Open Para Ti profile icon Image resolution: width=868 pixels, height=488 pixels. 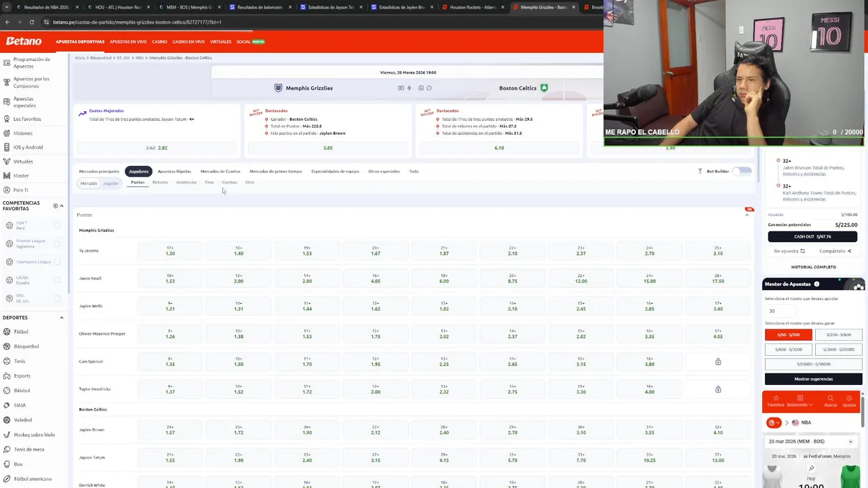6,190
